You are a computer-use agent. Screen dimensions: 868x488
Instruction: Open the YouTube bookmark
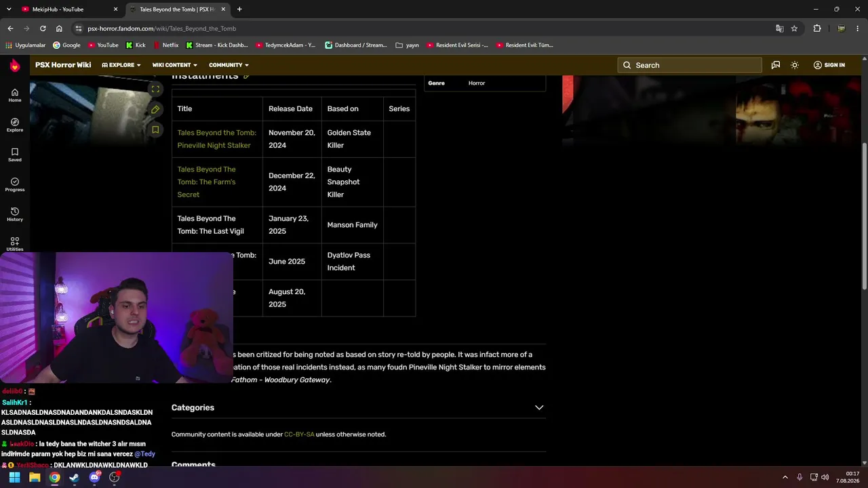coord(102,45)
